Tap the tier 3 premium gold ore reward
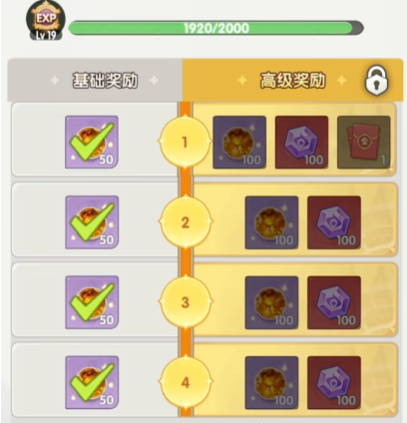407x423 pixels. pyautogui.click(x=272, y=302)
